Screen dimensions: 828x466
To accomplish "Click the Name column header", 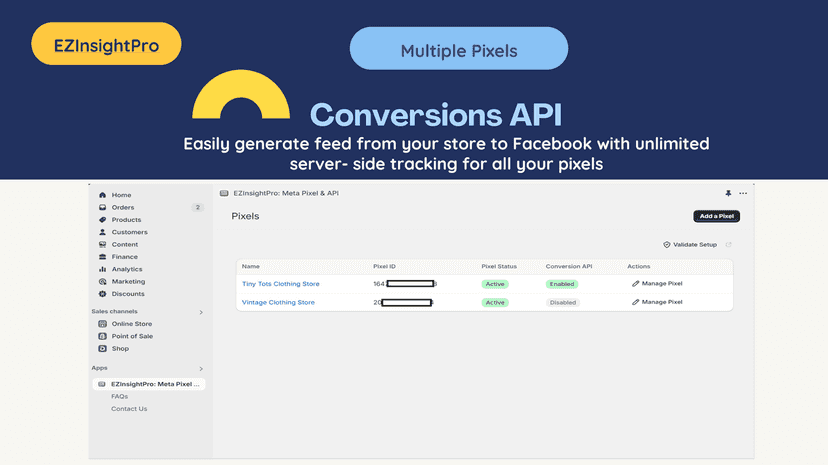I will 251,266.
